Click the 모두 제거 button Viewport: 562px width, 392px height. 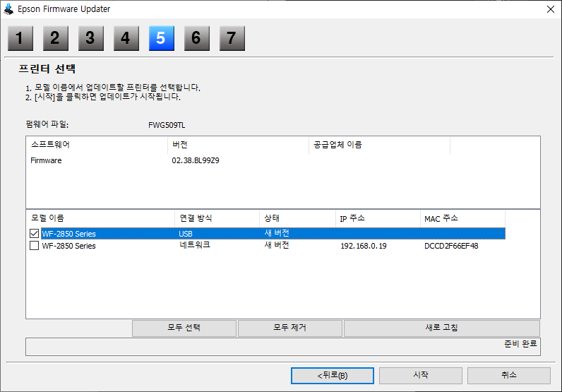[290, 328]
